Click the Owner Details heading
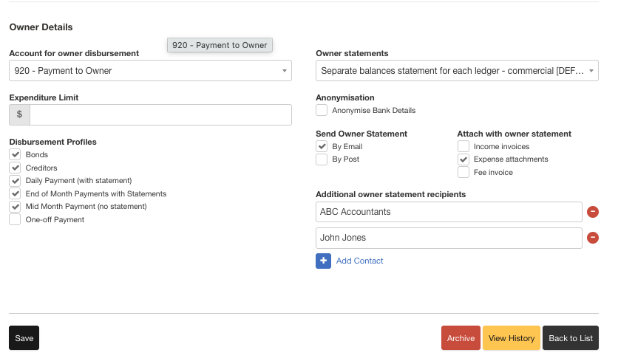This screenshot has height=364, width=618. point(41,27)
